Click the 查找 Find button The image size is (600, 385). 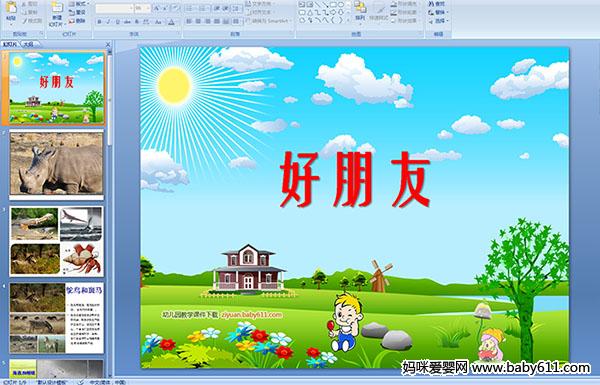[x=437, y=4]
